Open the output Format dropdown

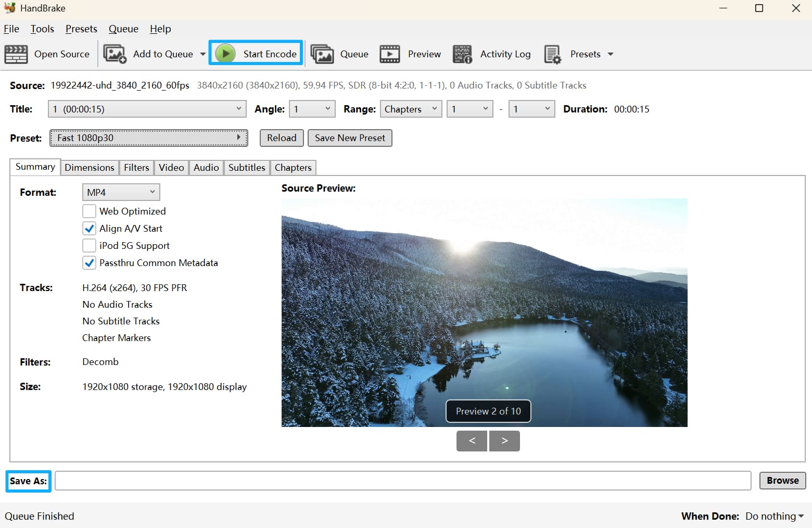pyautogui.click(x=121, y=192)
